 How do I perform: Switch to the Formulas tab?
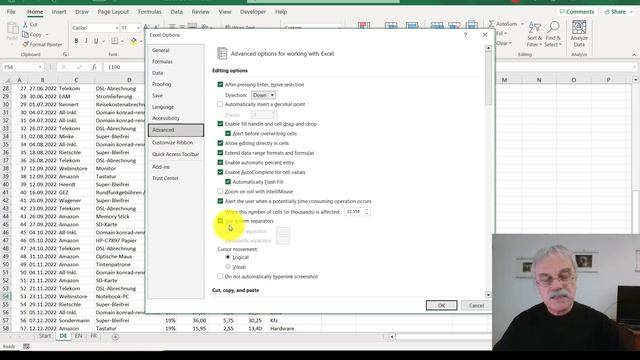149,12
